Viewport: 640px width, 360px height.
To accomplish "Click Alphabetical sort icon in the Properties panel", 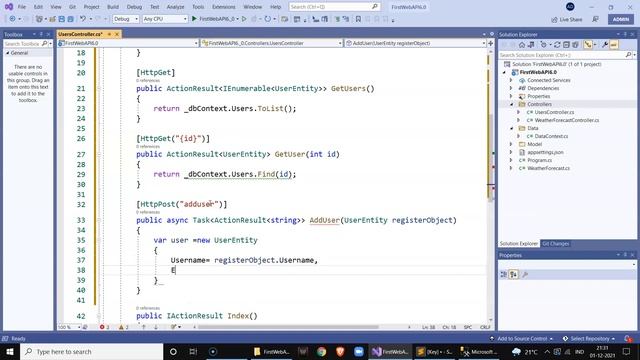I will pos(513,275).
